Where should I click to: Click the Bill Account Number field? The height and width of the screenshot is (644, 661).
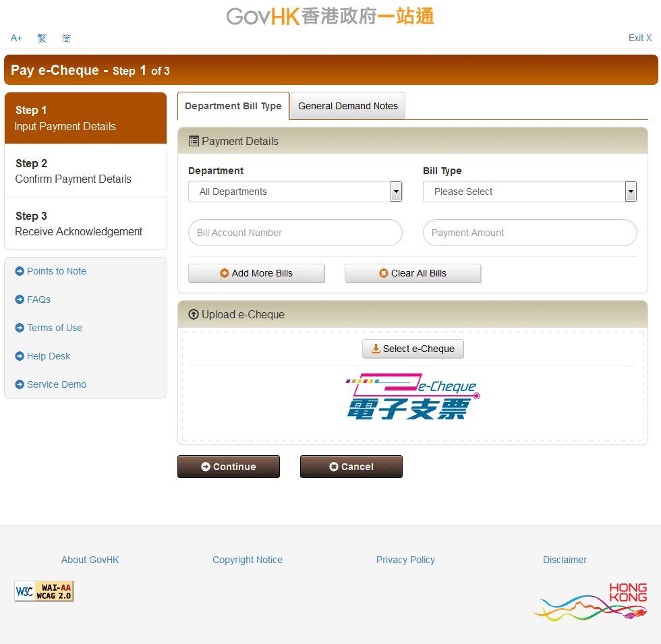[x=295, y=233]
